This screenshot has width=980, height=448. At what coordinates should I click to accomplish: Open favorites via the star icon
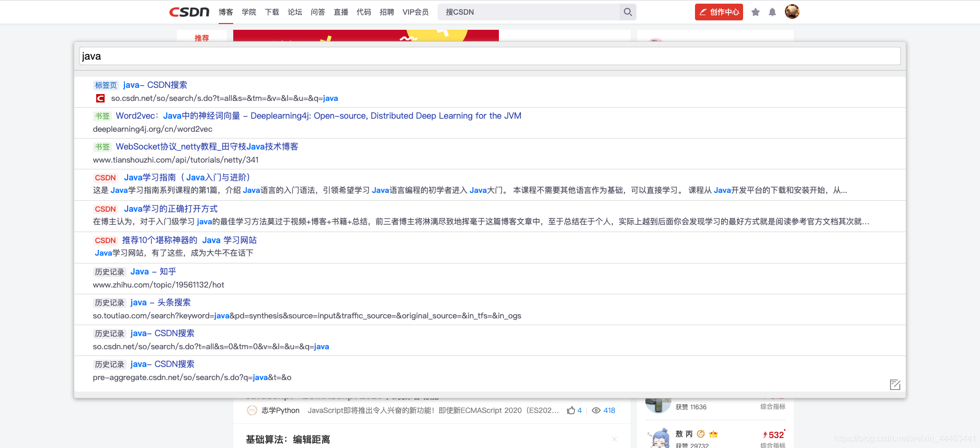[x=756, y=12]
